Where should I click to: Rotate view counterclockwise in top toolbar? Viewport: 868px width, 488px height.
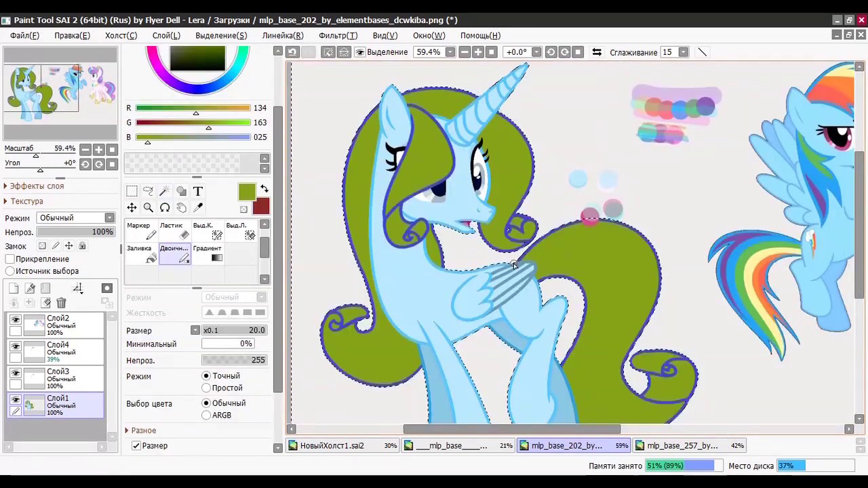point(551,52)
